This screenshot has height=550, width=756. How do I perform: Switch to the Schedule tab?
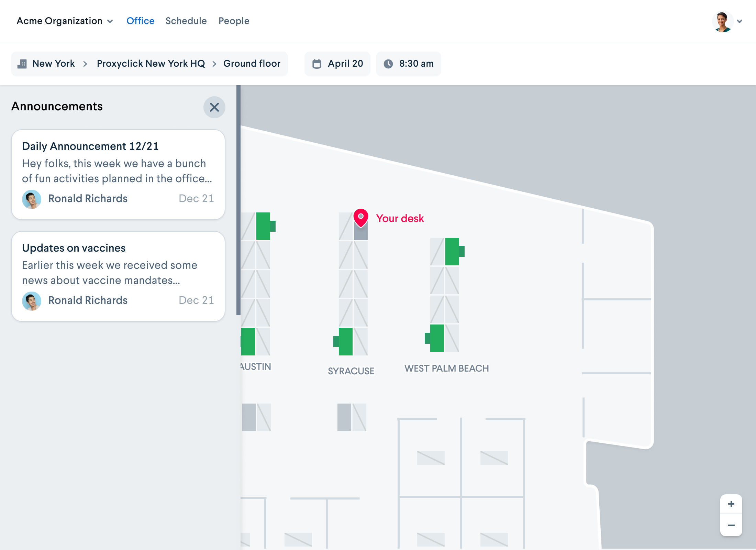coord(186,21)
